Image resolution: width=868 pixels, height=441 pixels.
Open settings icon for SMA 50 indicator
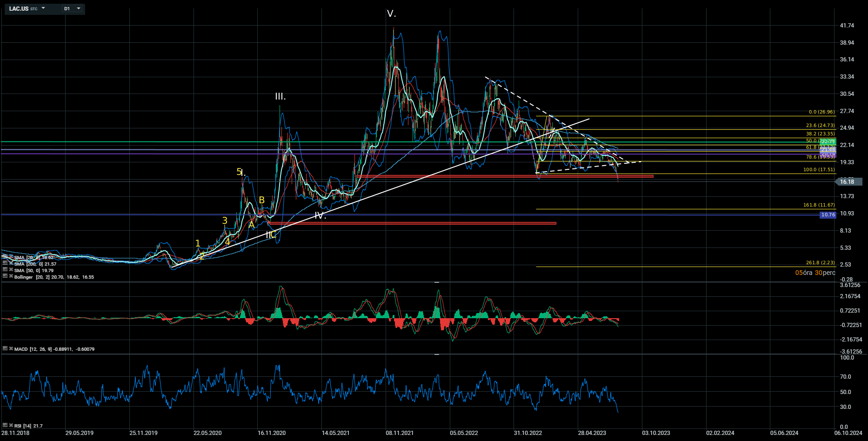[5, 270]
